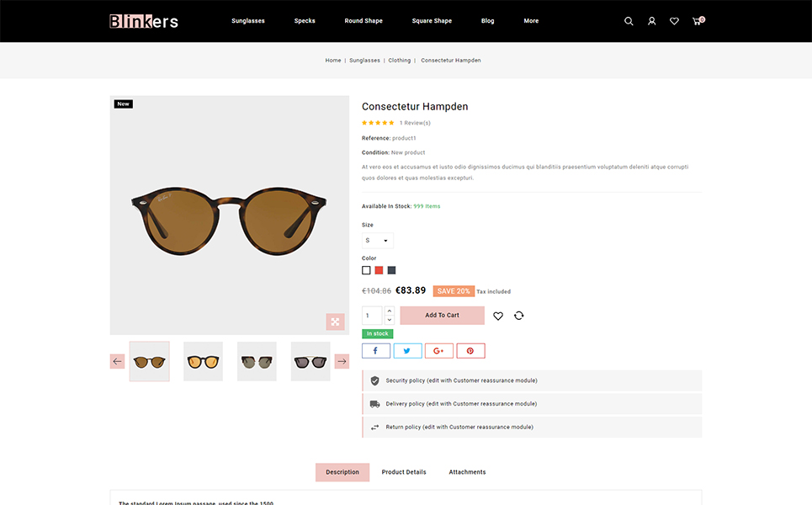
Task: Go to Home breadcrumb link
Action: pos(333,61)
